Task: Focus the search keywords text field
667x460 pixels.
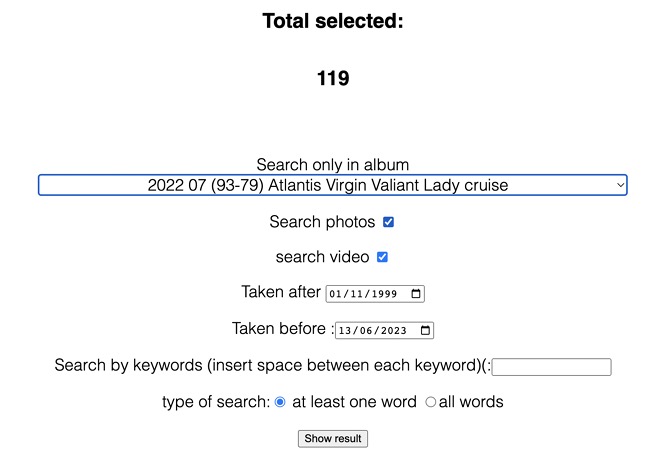Action: pos(551,367)
